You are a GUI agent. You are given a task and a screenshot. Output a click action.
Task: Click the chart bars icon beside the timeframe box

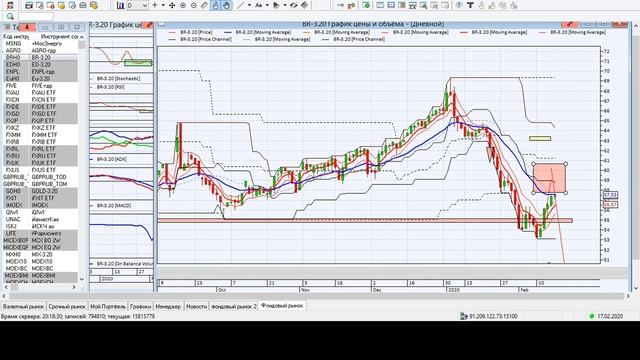click(120, 5)
